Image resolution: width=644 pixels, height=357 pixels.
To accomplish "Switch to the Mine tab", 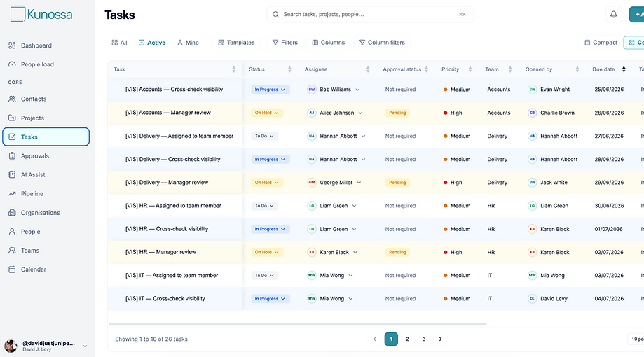I will pyautogui.click(x=188, y=43).
